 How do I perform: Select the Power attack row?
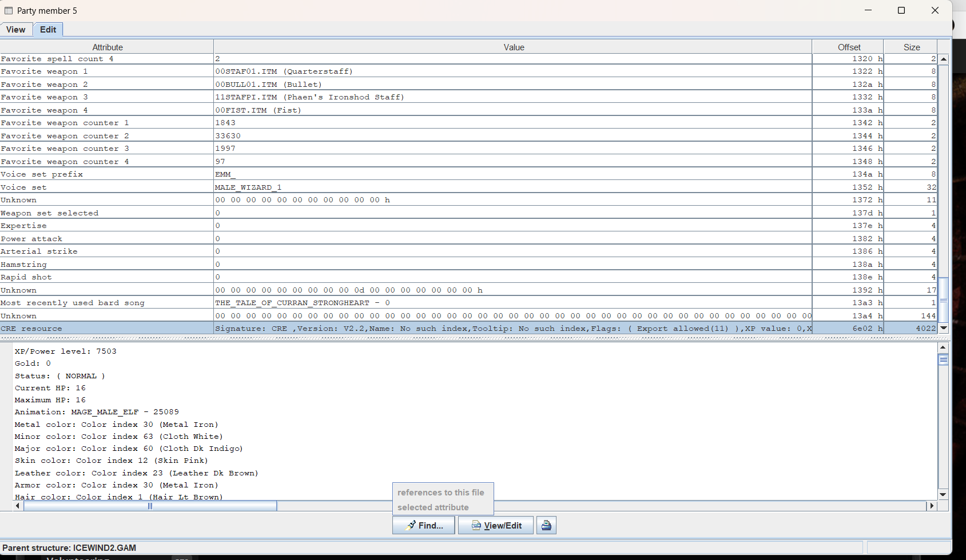[x=468, y=239]
